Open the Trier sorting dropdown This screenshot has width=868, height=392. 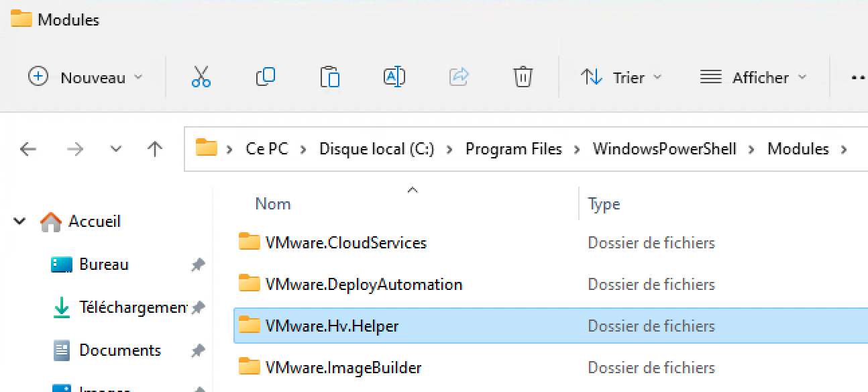point(620,77)
